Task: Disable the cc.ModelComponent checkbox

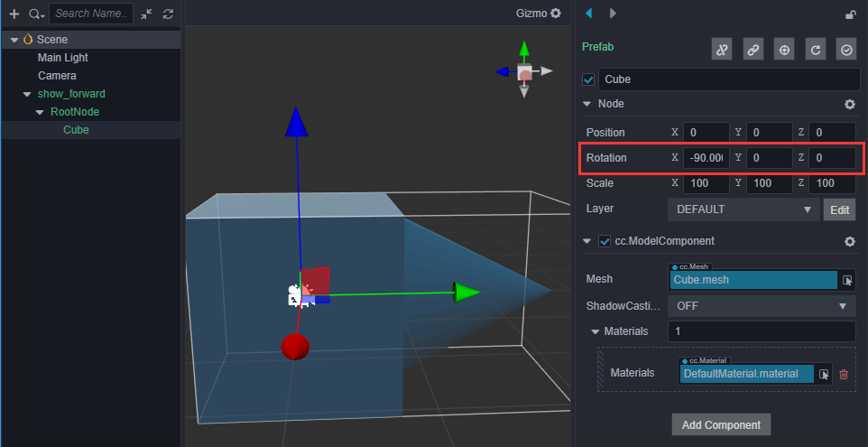Action: [x=605, y=241]
